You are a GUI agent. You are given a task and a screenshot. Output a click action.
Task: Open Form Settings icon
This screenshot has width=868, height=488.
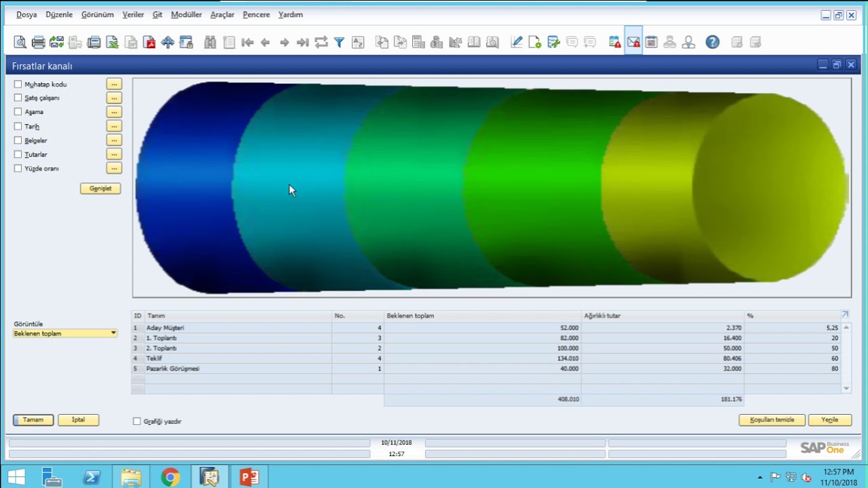point(535,42)
